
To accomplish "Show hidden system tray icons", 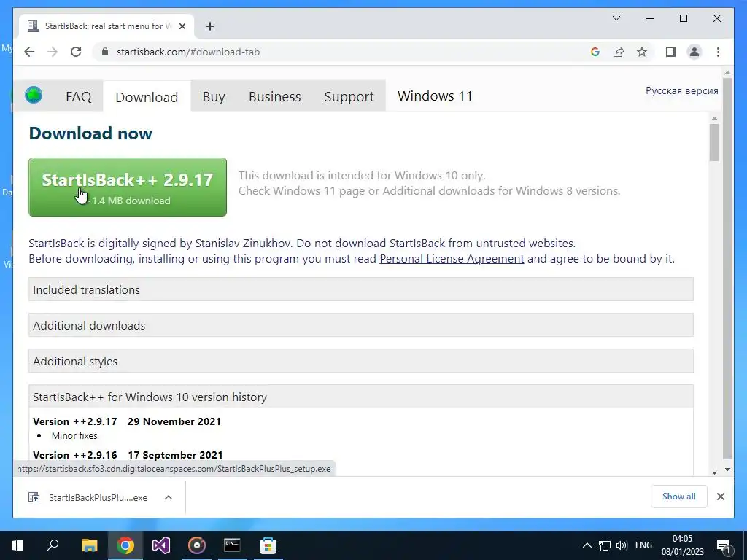I will click(587, 545).
